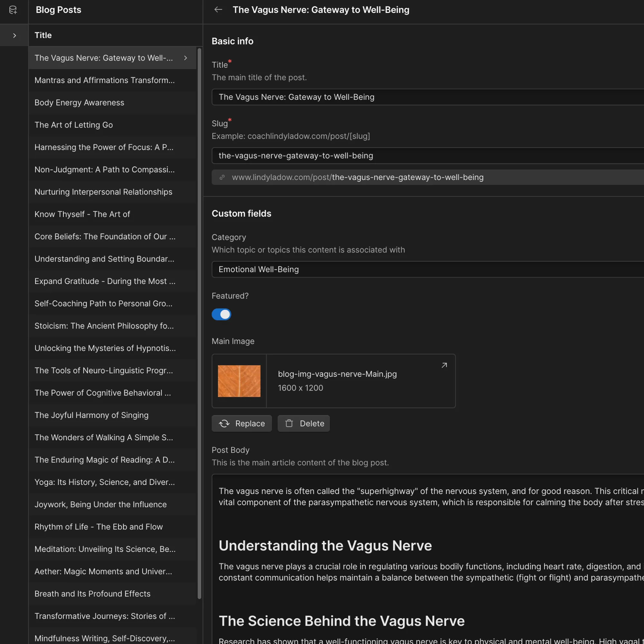The width and height of the screenshot is (644, 644).
Task: Select Understanding and Setting Boundaries post
Action: [112, 259]
